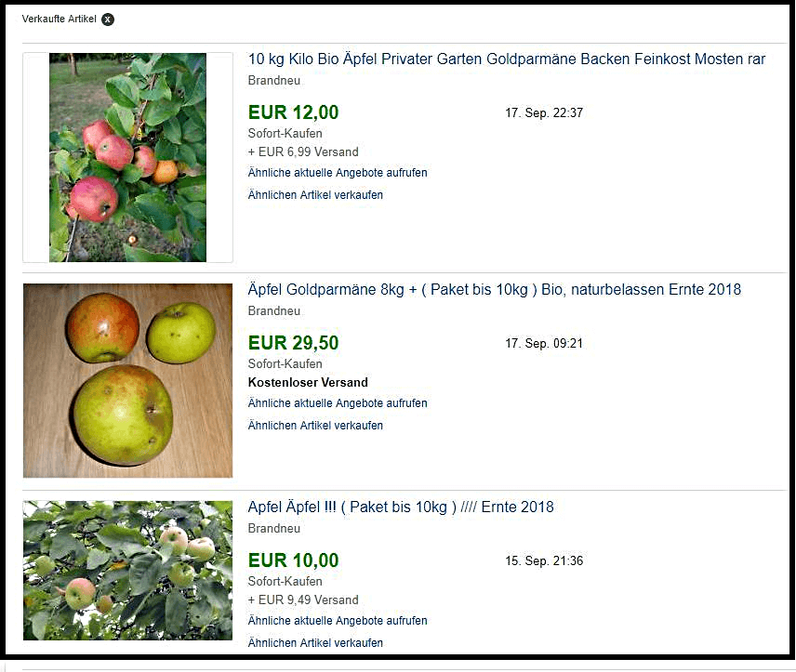Remove the Verkaufte Artikel filter with X icon
This screenshot has width=796, height=672.
coord(108,20)
